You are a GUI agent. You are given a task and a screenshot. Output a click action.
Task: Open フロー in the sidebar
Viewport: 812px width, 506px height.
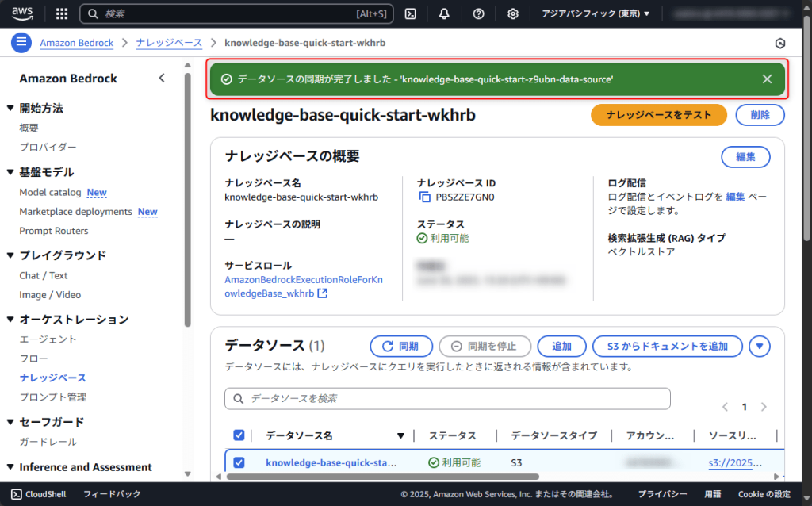pos(33,358)
